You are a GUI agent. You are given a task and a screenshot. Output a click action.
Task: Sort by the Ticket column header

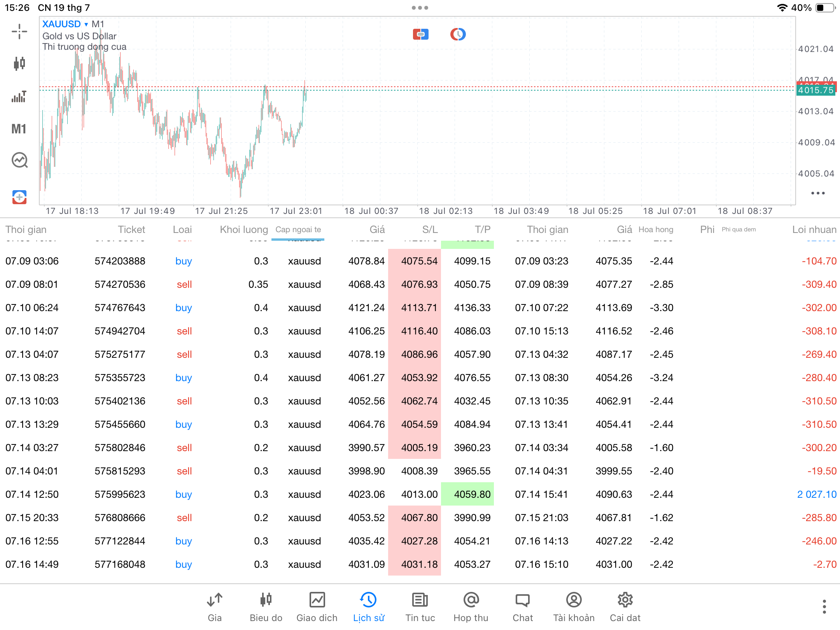tap(131, 229)
